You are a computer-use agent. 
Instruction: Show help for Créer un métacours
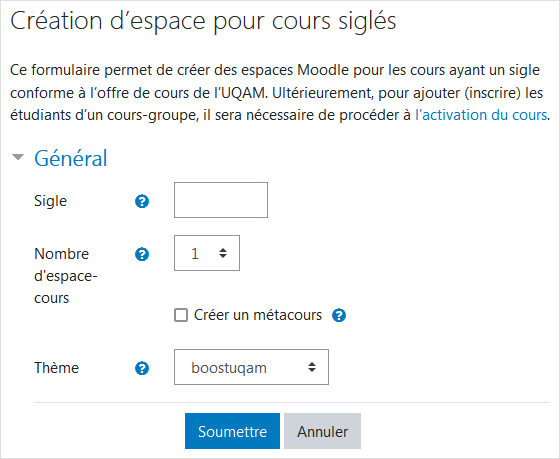339,315
